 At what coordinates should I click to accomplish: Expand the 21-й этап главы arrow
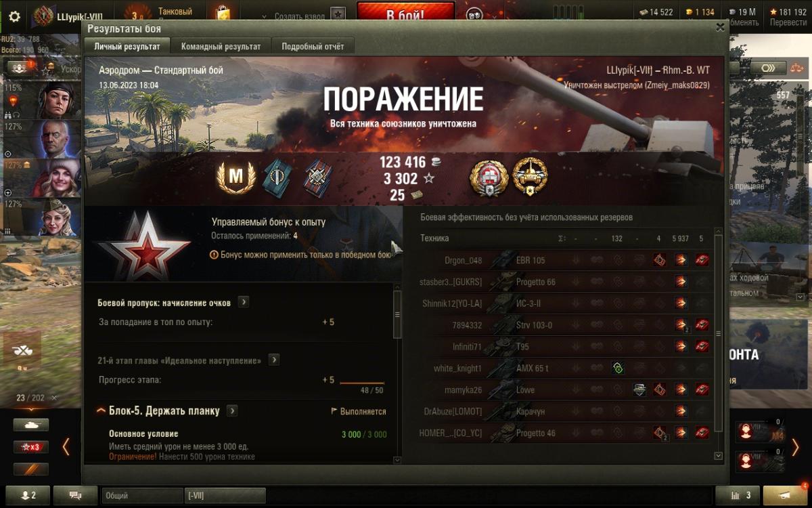pos(273,360)
